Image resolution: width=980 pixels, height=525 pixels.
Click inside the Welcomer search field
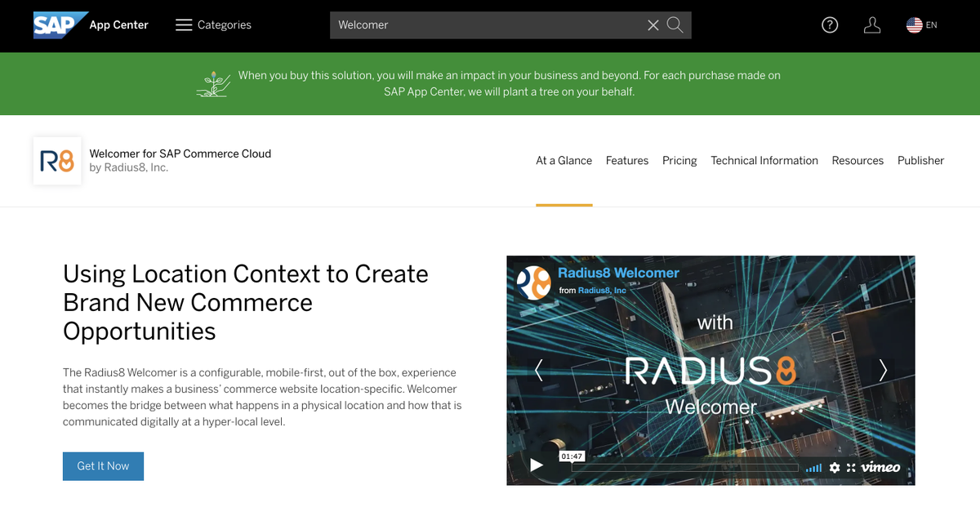(490, 24)
